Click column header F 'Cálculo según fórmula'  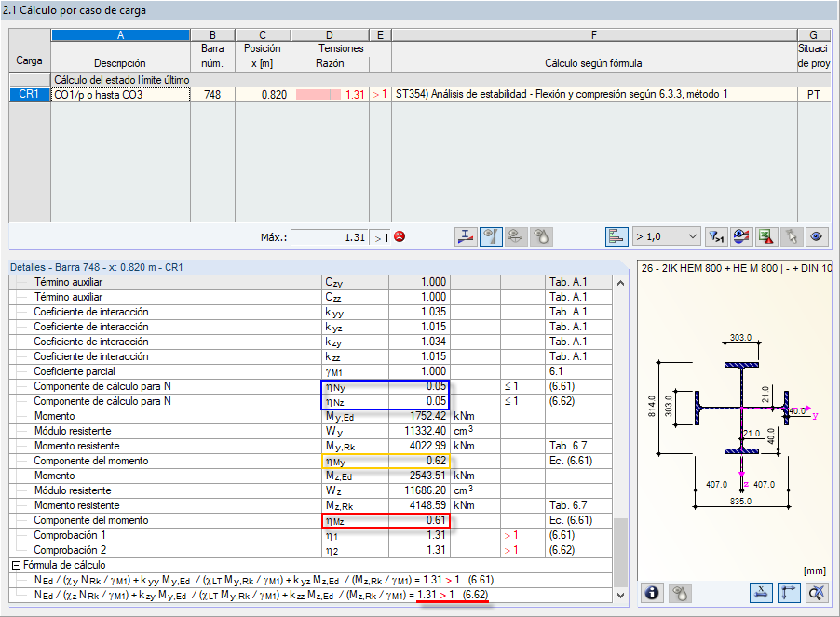coord(593,63)
